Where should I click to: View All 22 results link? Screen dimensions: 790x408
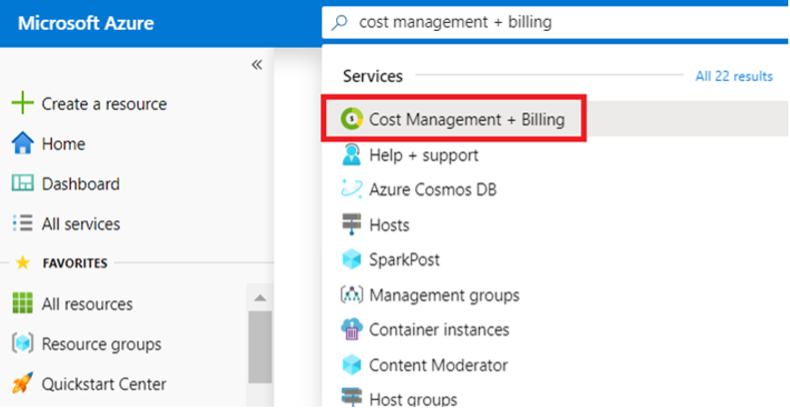(x=734, y=76)
